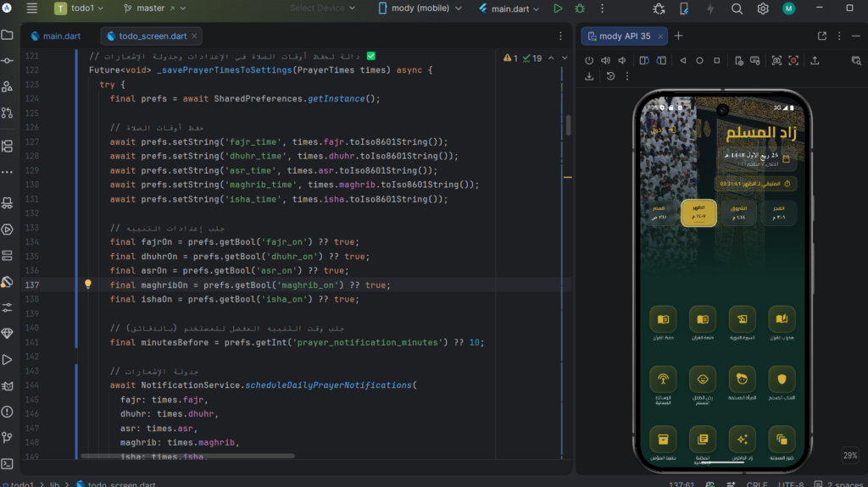
Task: Add a new device tab
Action: 679,36
